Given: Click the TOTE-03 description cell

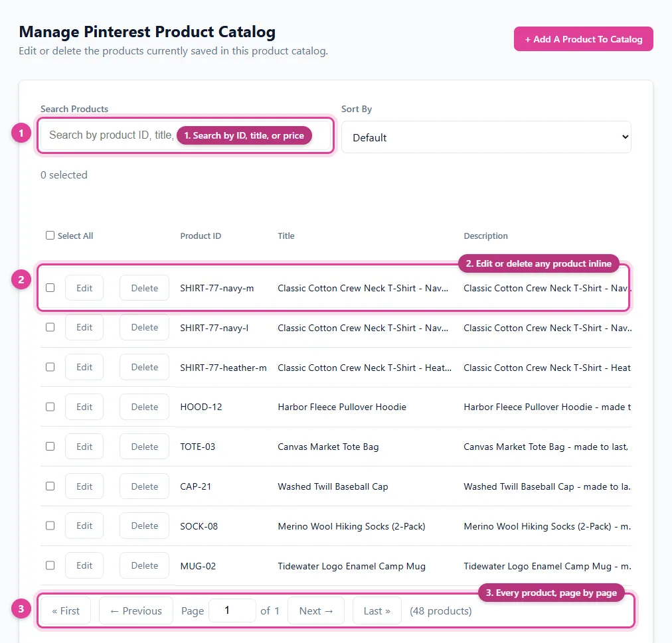Looking at the screenshot, I should [x=546, y=447].
